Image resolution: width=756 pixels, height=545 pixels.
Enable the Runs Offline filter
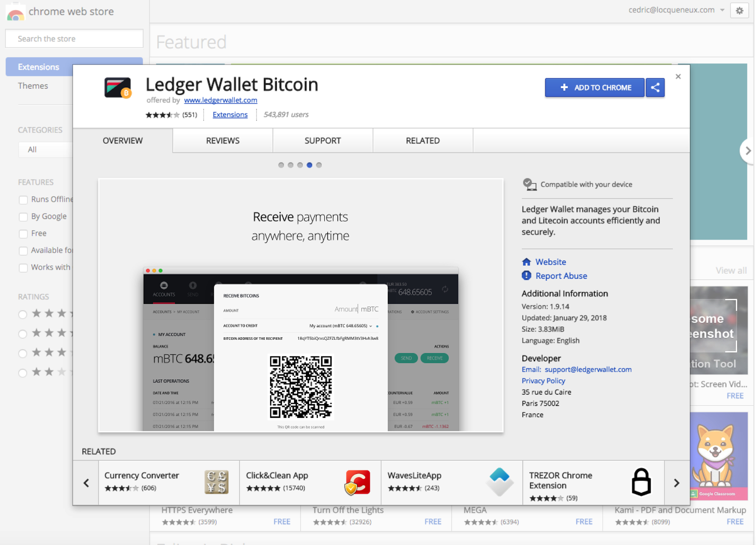tap(23, 200)
